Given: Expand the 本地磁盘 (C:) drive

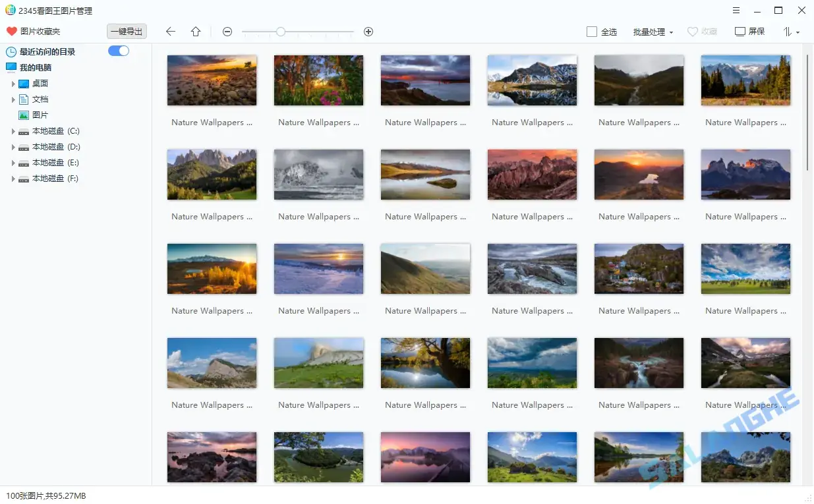Looking at the screenshot, I should point(13,131).
